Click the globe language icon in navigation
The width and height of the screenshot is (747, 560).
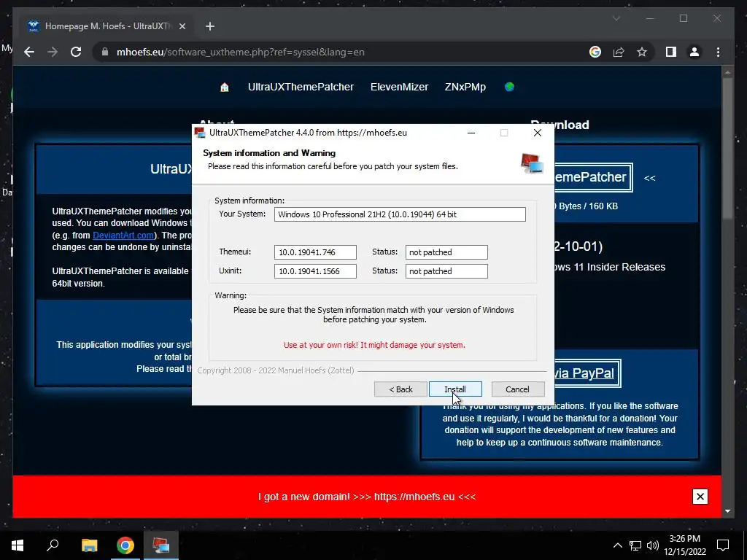(x=509, y=87)
